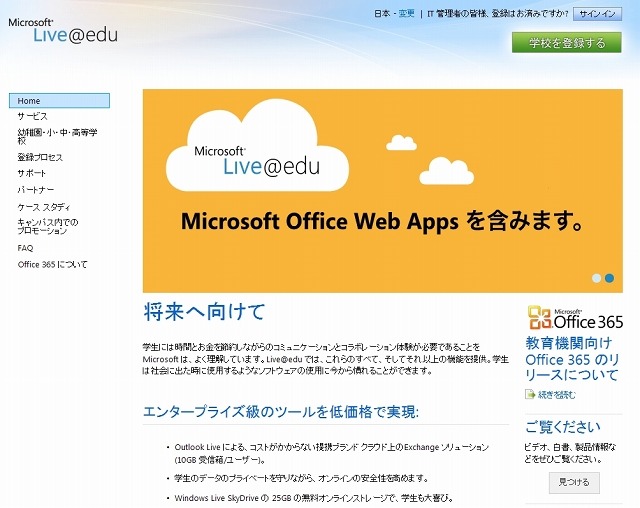Viewport: 640px width, 508px height.
Task: Change region via 変更 link
Action: [x=406, y=13]
